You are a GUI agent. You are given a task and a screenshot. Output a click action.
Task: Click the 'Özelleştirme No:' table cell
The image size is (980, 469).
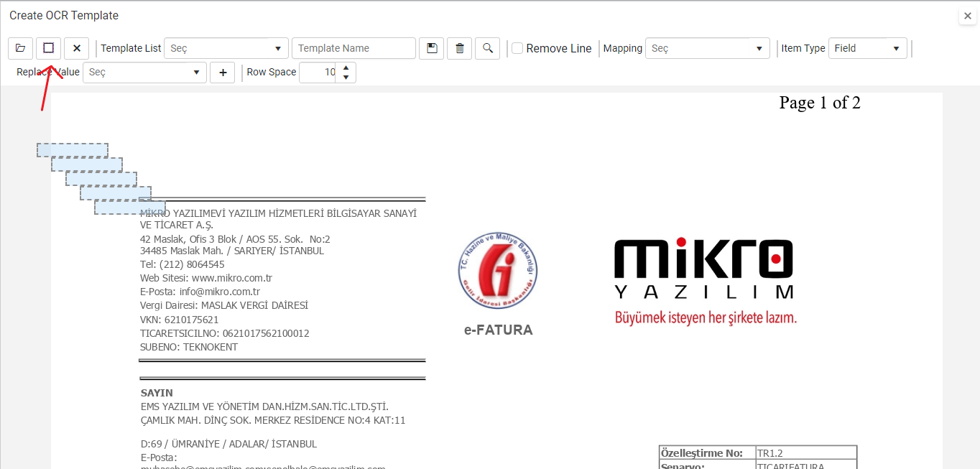pyautogui.click(x=708, y=453)
